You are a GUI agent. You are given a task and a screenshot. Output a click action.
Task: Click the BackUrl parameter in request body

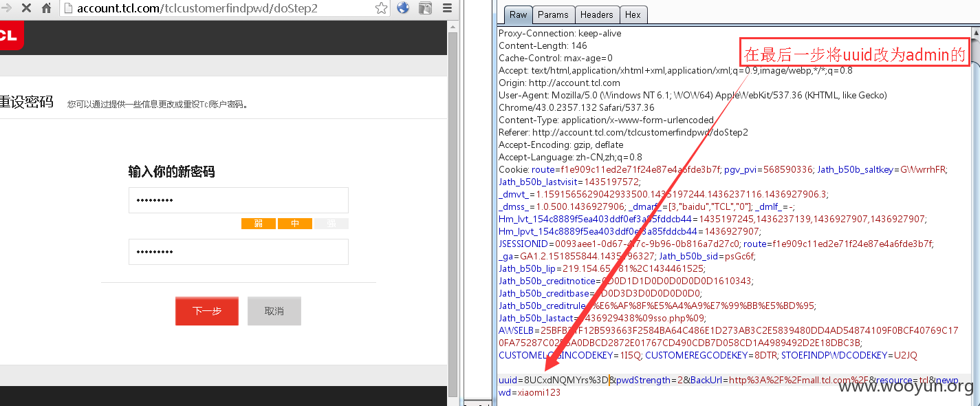tap(780, 380)
